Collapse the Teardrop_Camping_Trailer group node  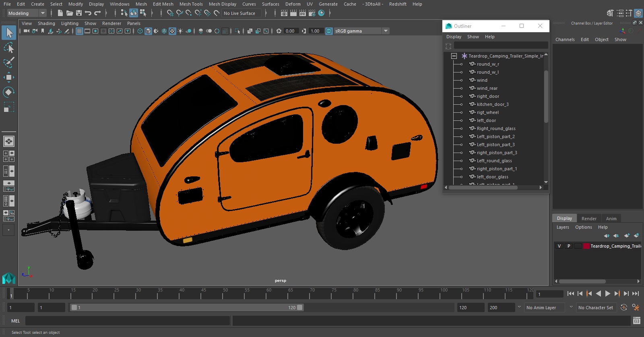click(454, 56)
